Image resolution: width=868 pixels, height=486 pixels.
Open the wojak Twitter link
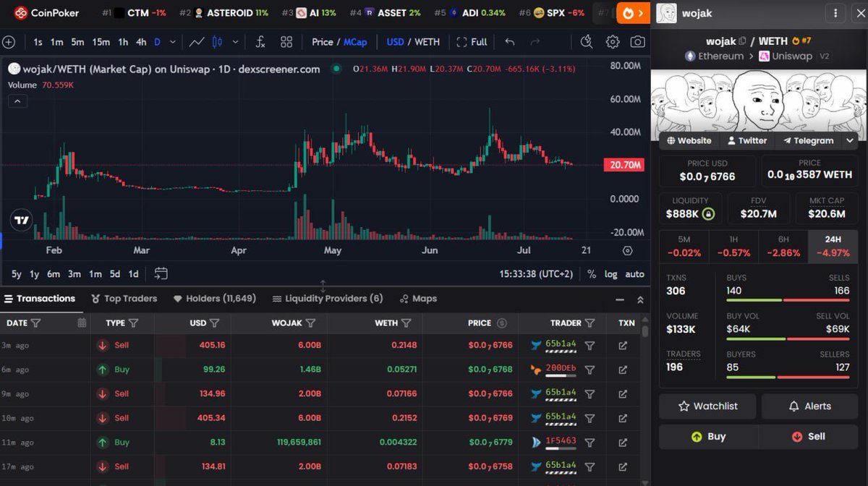tap(746, 140)
